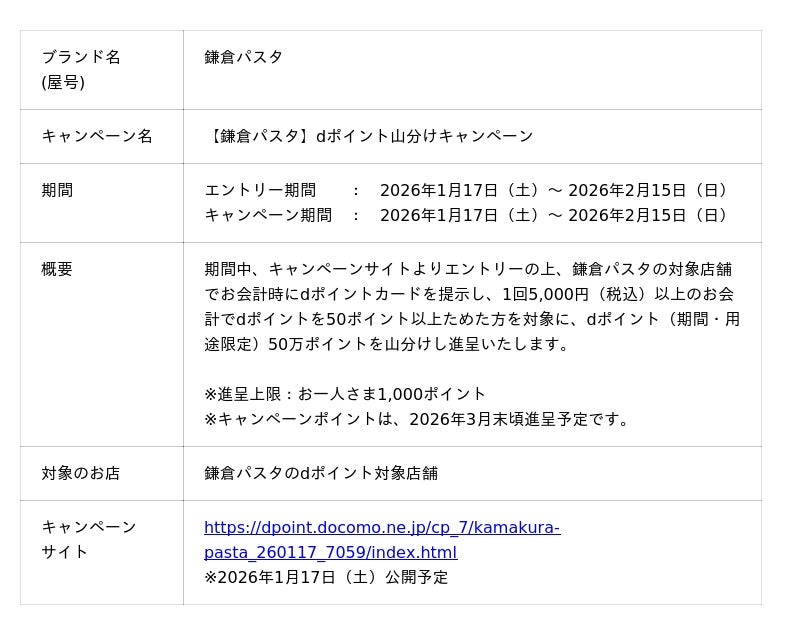Click the link's second line "pasta_260117_7059/index.html"
The height and width of the screenshot is (635, 800).
[x=330, y=553]
